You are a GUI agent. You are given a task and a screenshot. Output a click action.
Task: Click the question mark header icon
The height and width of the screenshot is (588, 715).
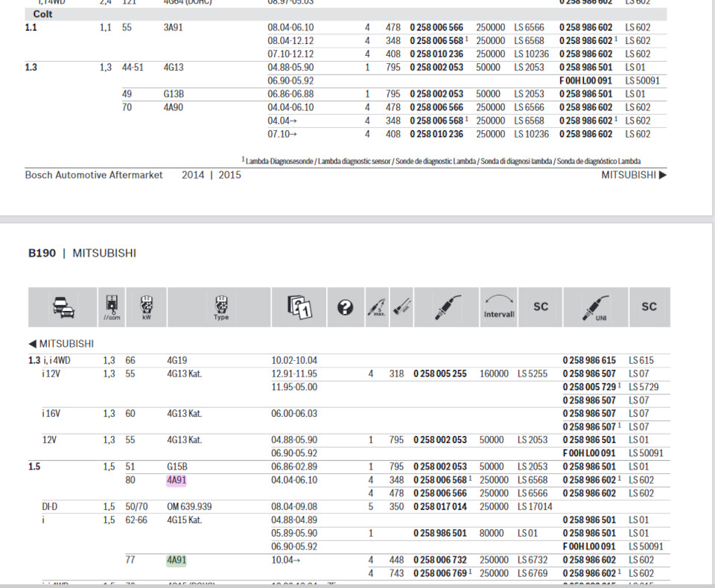[345, 307]
